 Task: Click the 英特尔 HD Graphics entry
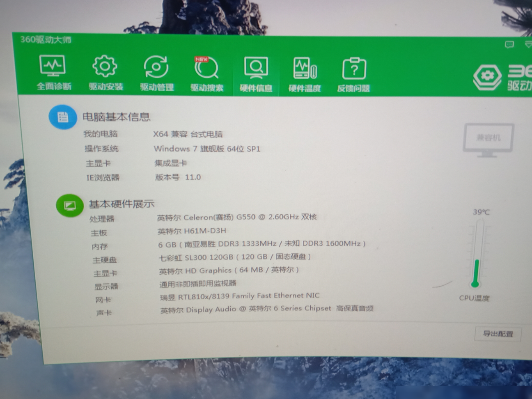pyautogui.click(x=229, y=271)
